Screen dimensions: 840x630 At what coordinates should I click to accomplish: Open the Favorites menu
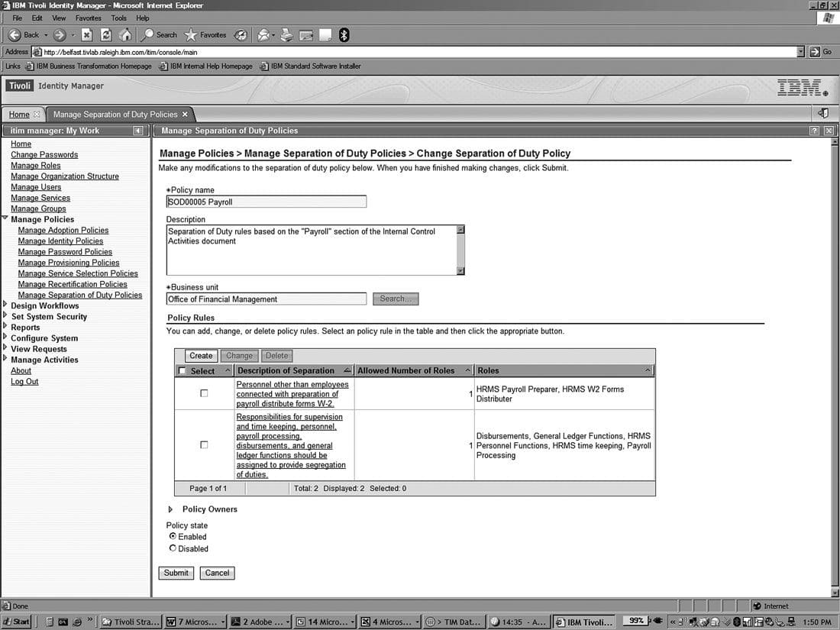(89, 18)
